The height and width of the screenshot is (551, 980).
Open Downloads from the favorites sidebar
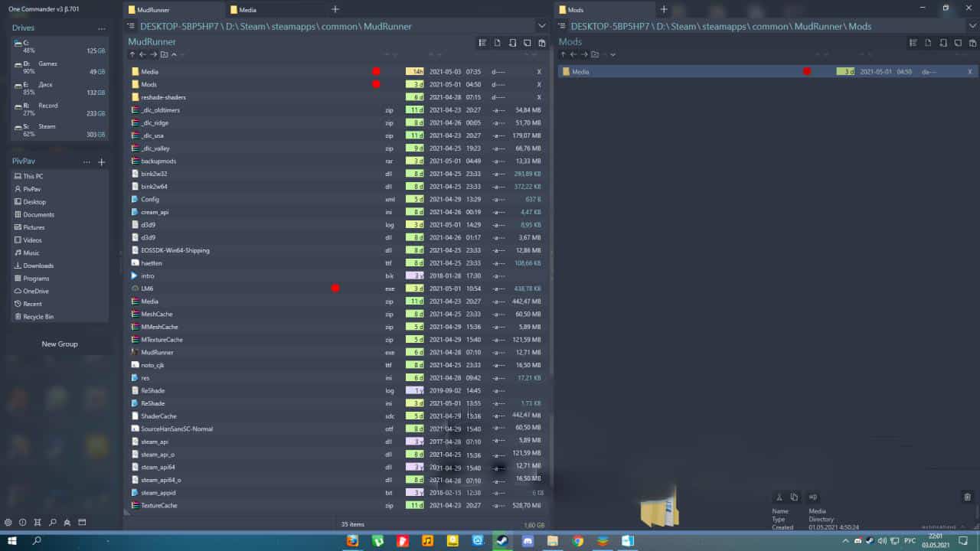[x=38, y=266]
